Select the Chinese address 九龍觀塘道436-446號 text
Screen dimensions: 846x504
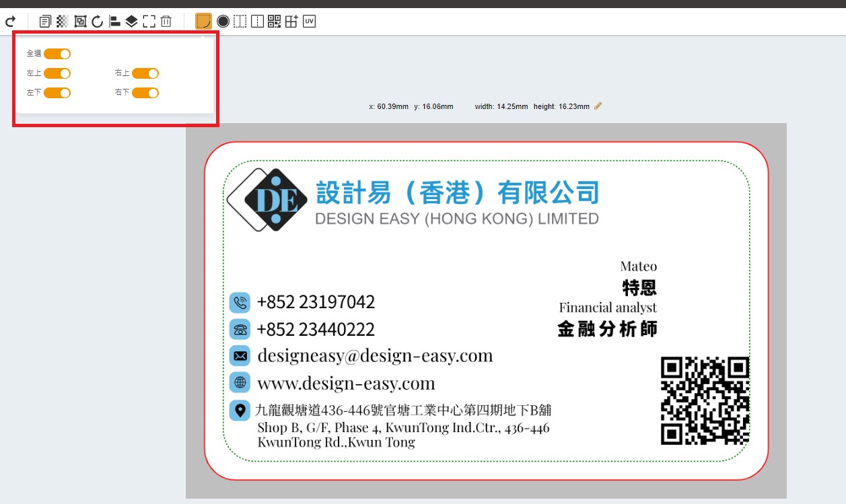[x=404, y=410]
